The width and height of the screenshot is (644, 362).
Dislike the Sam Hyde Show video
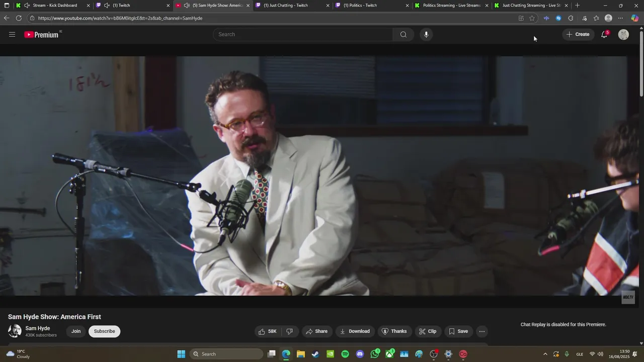click(x=290, y=331)
